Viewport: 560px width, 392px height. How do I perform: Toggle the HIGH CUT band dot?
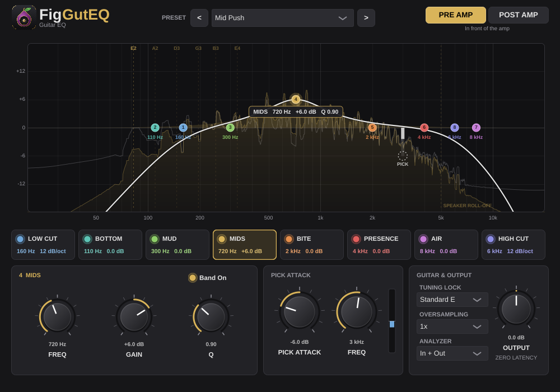491,239
